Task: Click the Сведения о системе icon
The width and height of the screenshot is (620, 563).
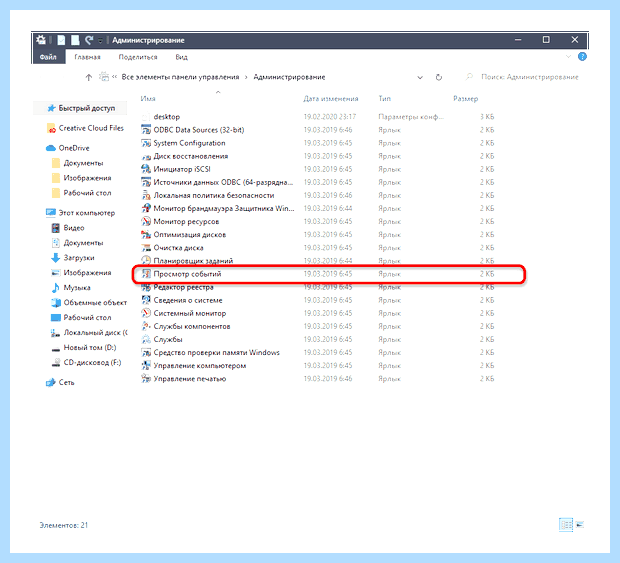Action: coord(146,300)
